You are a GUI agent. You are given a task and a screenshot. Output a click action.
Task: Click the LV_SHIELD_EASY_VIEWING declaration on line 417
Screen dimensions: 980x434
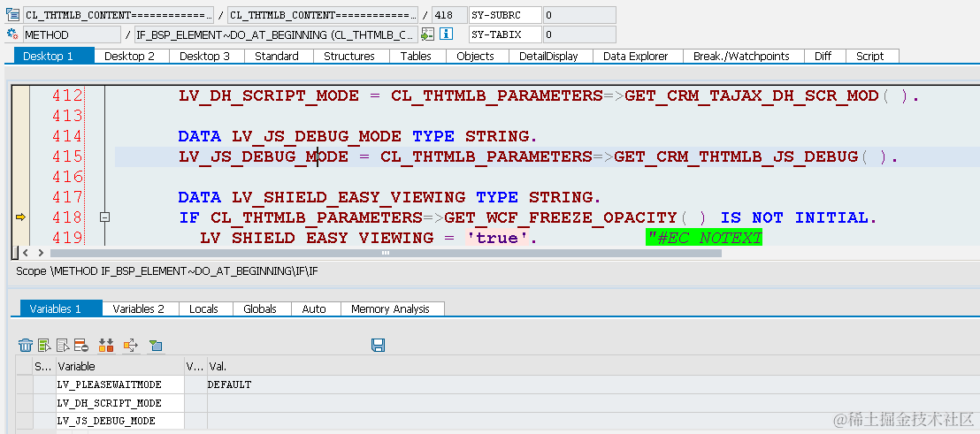[348, 197]
